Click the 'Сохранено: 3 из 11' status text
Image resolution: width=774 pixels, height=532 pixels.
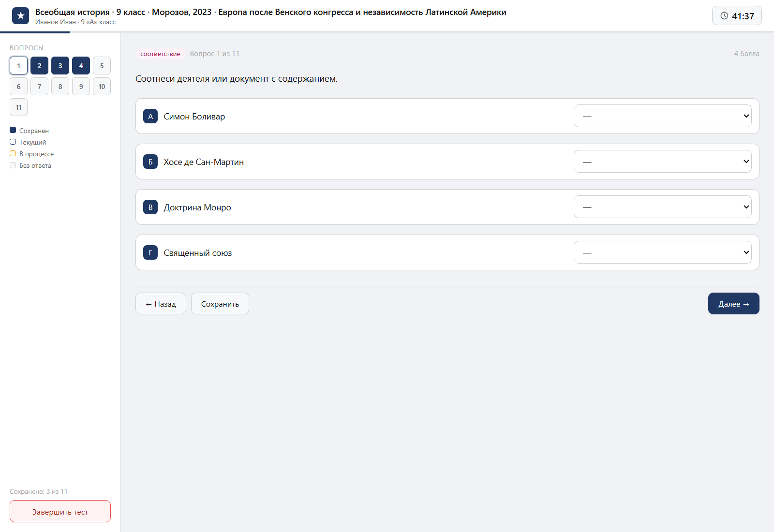(x=39, y=491)
